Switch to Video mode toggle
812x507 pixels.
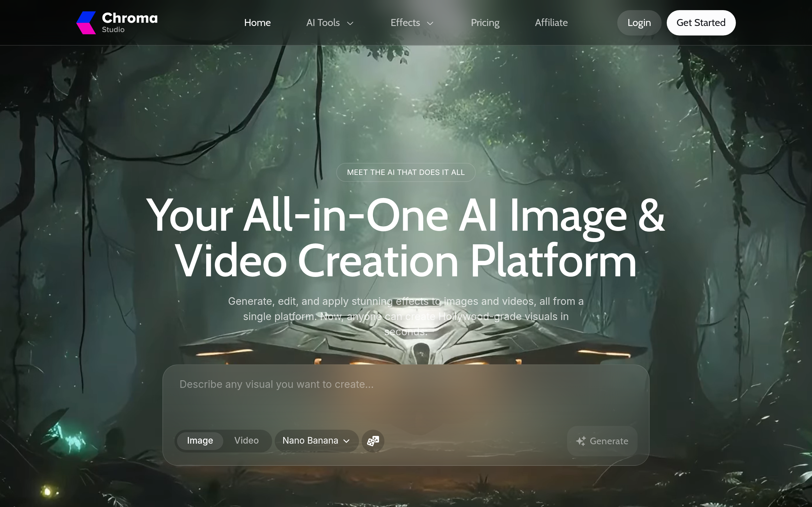(246, 440)
